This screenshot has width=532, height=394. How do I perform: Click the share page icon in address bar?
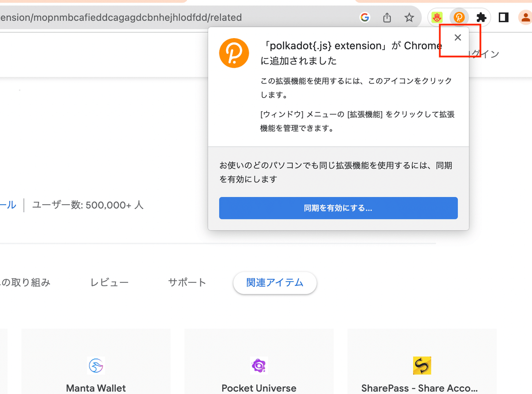tap(387, 18)
